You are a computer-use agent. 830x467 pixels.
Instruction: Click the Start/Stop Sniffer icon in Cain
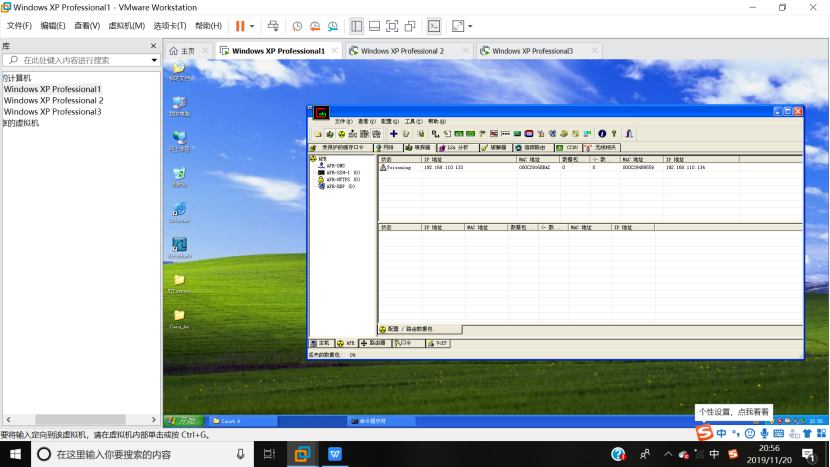tap(330, 134)
